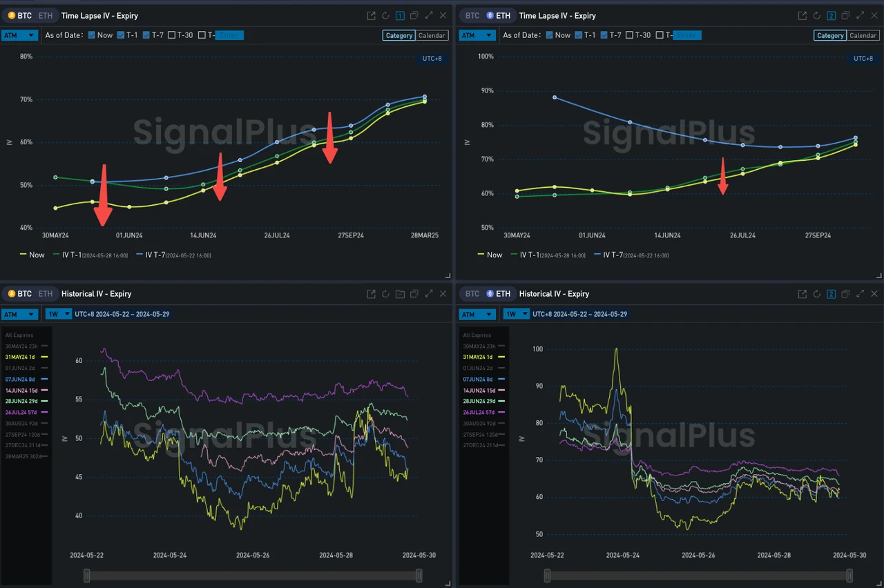This screenshot has height=588, width=884.
Task: Click the sync group "1" icon on BTC Time Lapse panel
Action: click(400, 14)
